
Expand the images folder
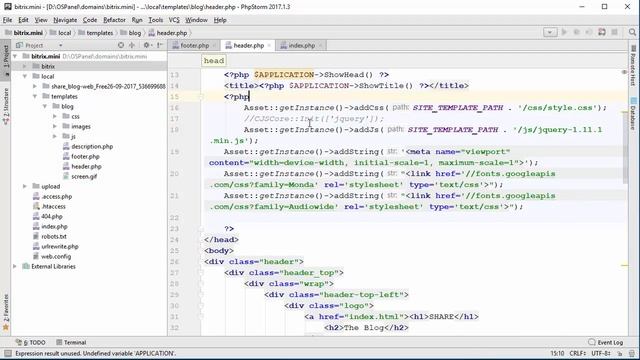click(55, 126)
